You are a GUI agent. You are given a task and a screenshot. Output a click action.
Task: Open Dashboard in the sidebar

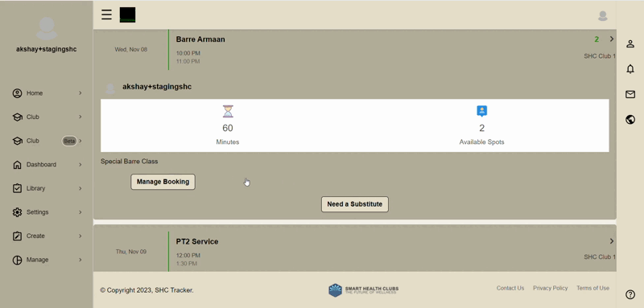(42, 165)
